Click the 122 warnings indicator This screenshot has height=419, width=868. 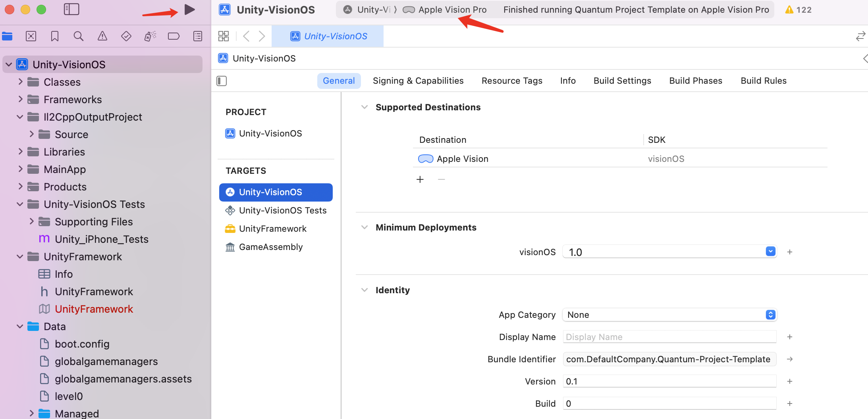click(x=799, y=10)
